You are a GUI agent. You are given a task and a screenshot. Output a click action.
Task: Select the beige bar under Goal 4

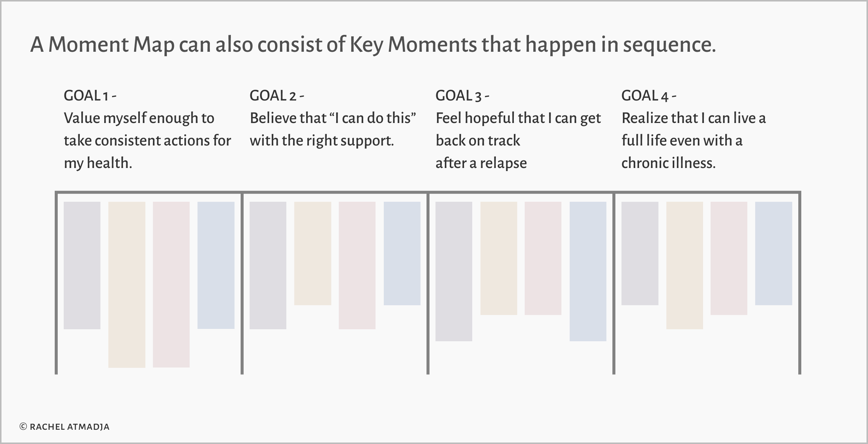pyautogui.click(x=685, y=265)
